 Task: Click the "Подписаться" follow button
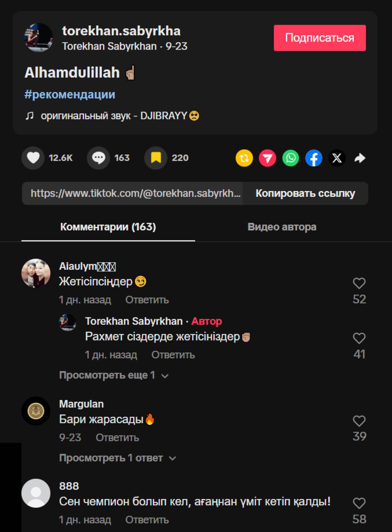[x=319, y=38]
